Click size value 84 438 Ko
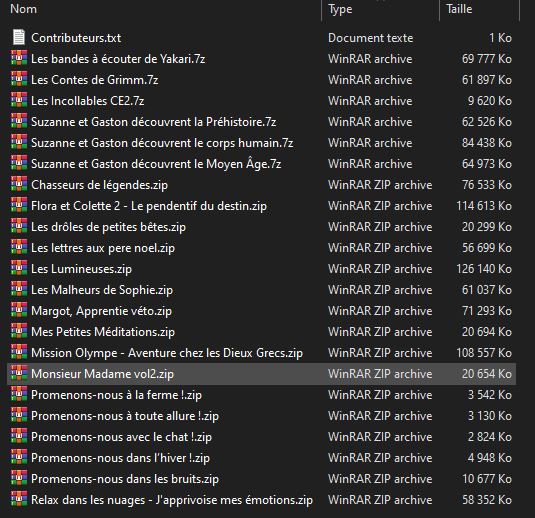 coord(487,143)
